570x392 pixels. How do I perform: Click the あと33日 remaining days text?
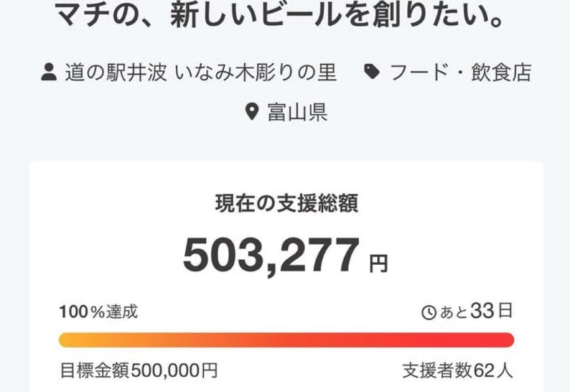click(x=476, y=311)
